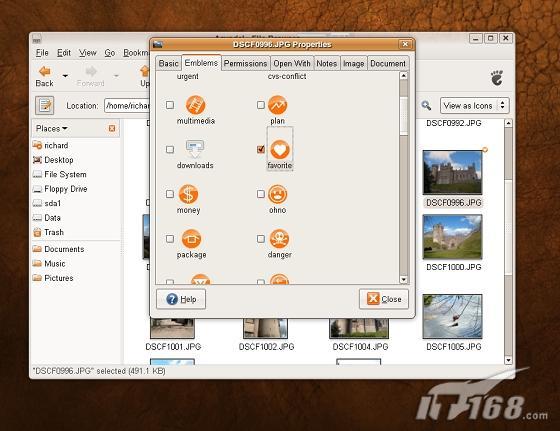Click the danger skull emblem icon
560x431 pixels.
279,239
